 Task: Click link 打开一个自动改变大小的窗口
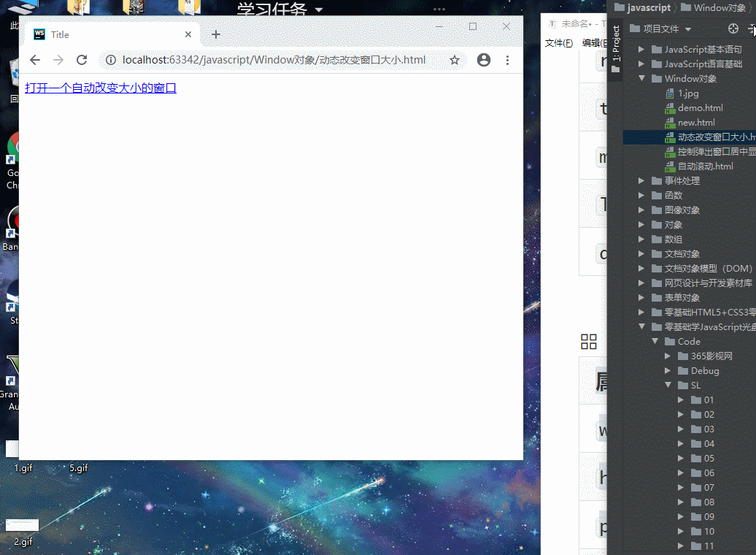pos(101,88)
